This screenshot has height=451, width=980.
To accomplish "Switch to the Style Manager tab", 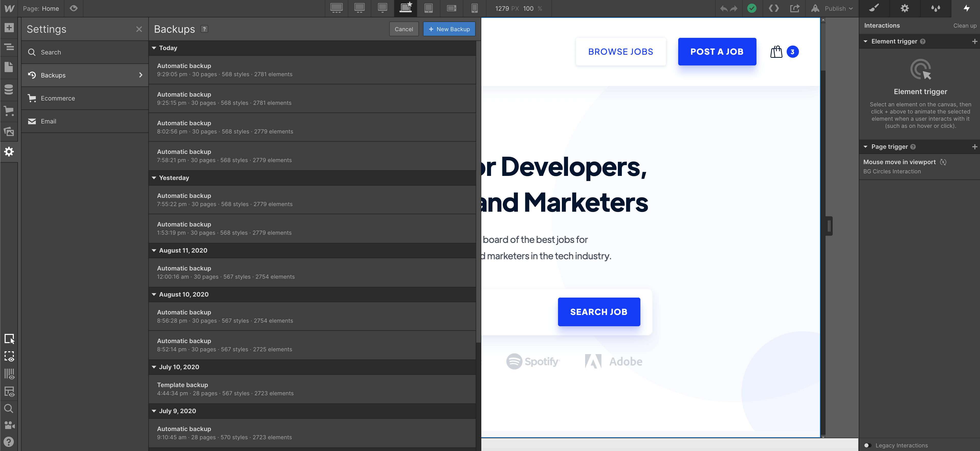I will [936, 8].
